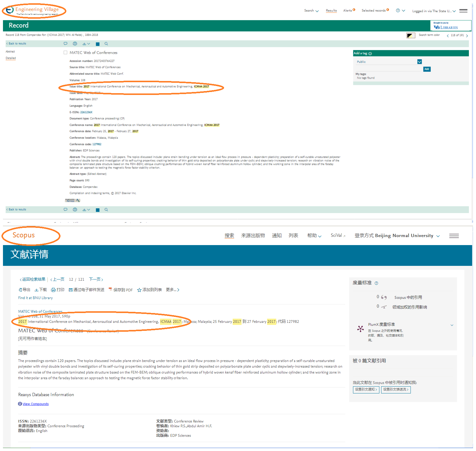The height and width of the screenshot is (451, 476).
Task: Click the Scopus 导出 export icon
Action: [20, 290]
